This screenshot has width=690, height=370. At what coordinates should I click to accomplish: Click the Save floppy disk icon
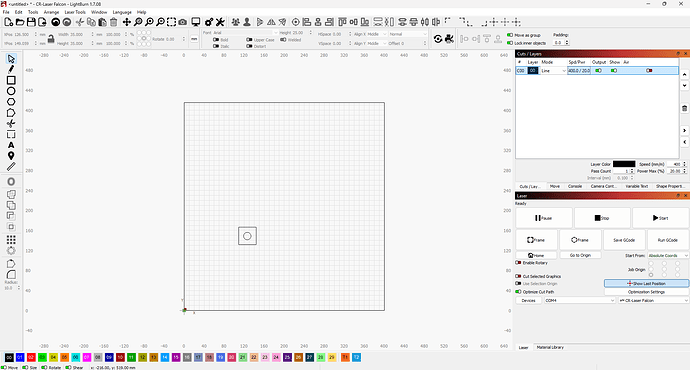31,22
